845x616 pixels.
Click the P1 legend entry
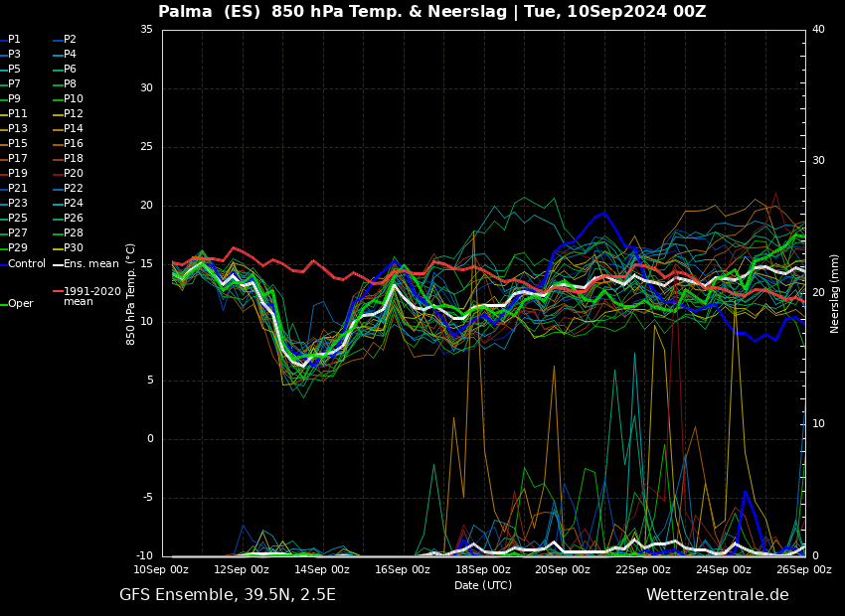14,40
